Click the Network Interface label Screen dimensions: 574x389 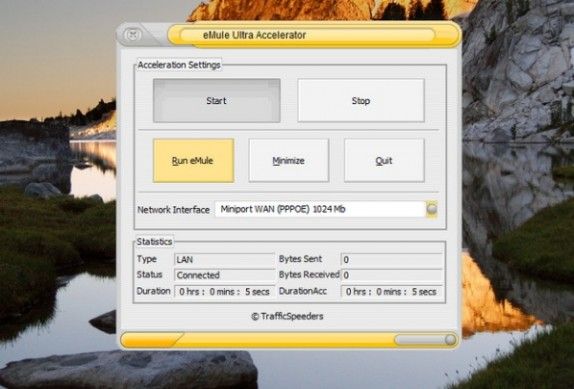pyautogui.click(x=174, y=210)
